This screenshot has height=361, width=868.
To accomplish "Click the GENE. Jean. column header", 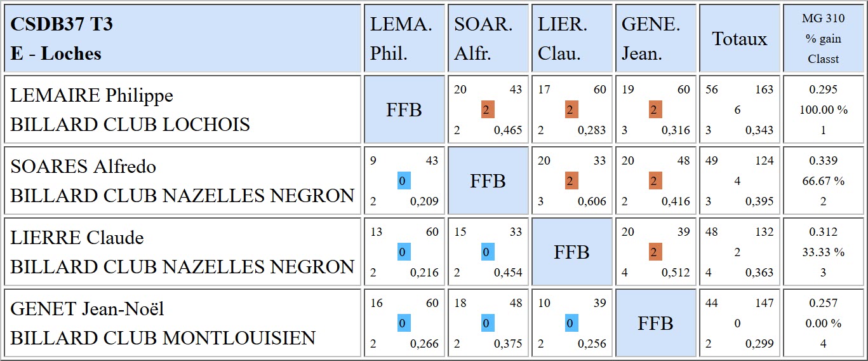I will point(655,39).
